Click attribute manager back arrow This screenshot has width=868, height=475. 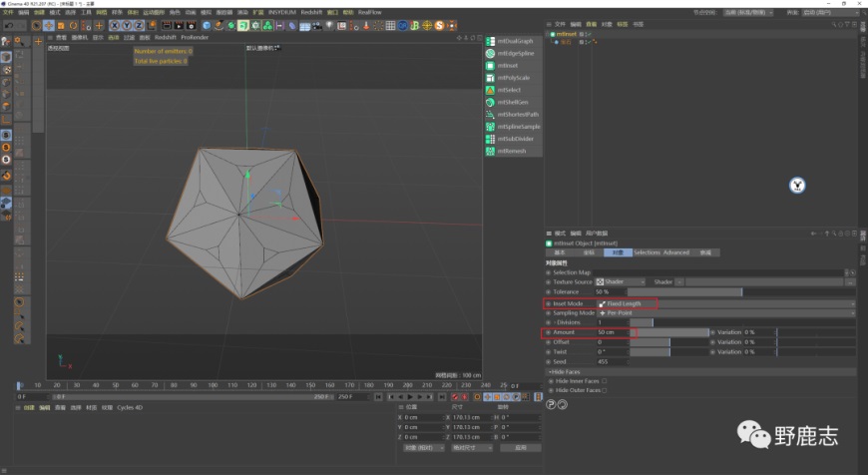pyautogui.click(x=814, y=234)
